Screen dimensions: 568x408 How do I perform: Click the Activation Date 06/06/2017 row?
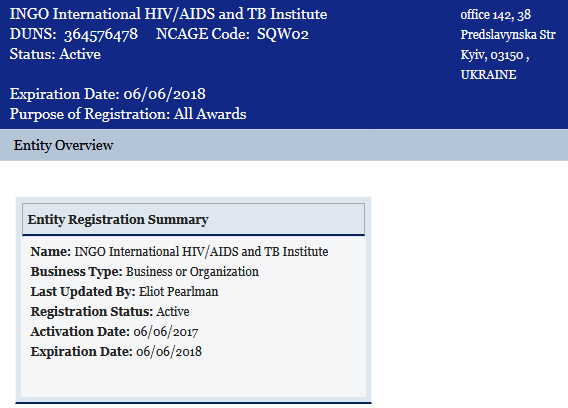pos(114,331)
